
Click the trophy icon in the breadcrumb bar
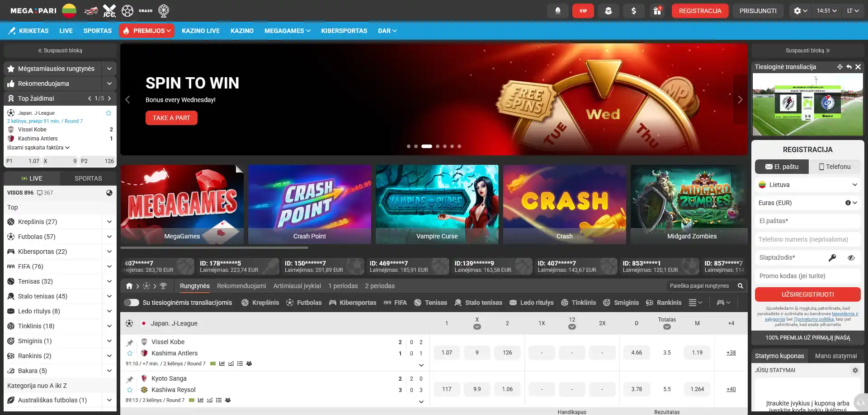(163, 286)
